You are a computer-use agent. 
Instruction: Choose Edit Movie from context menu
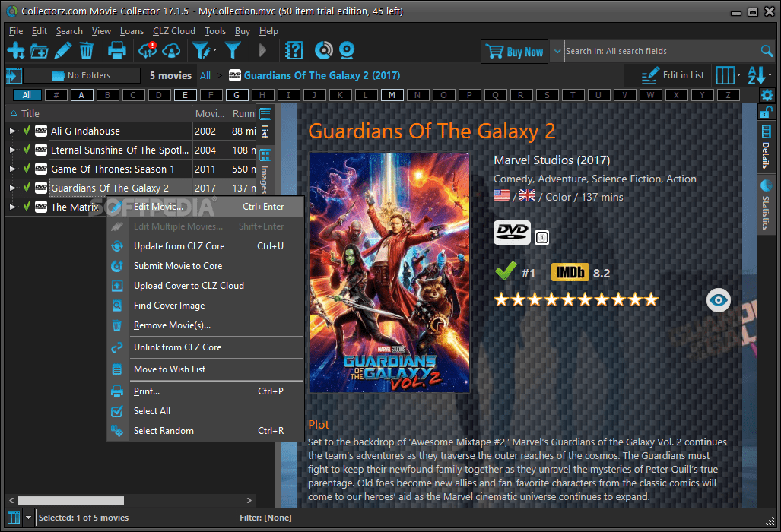coord(205,207)
